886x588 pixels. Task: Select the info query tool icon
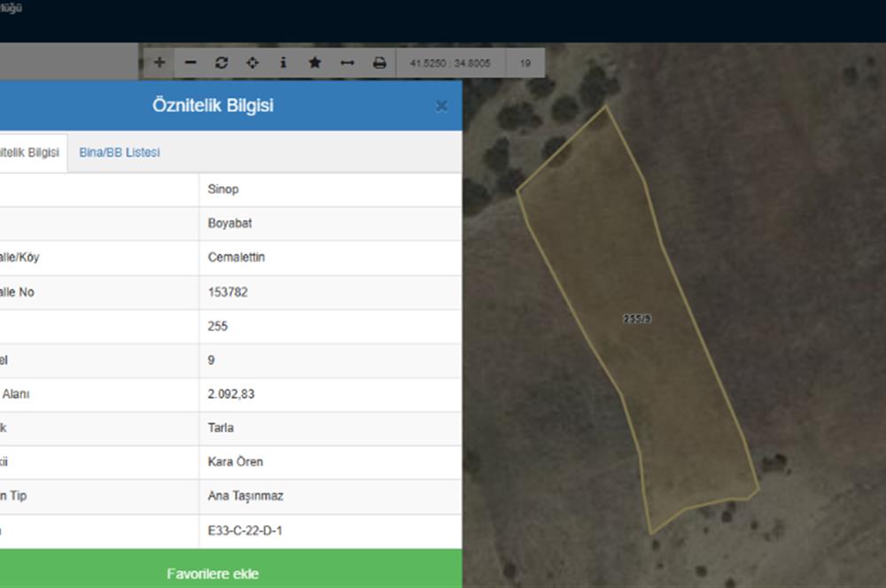pos(284,63)
